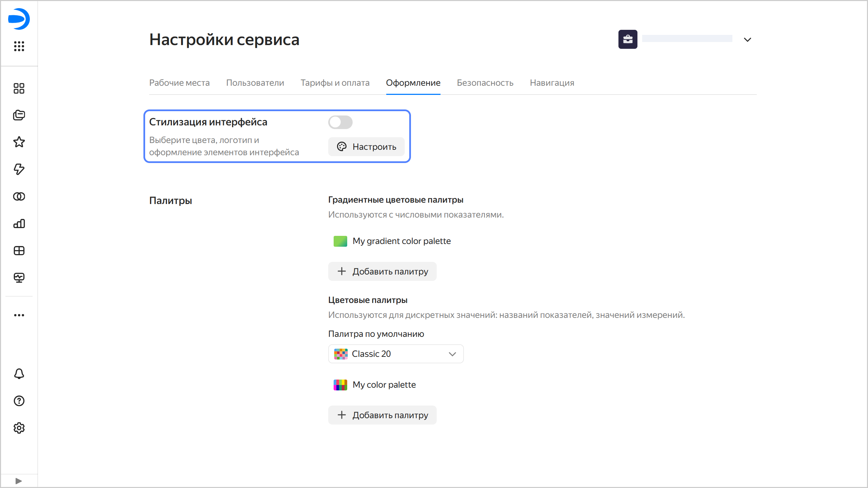Open the apps grid menu icon
The image size is (868, 488).
click(x=19, y=46)
